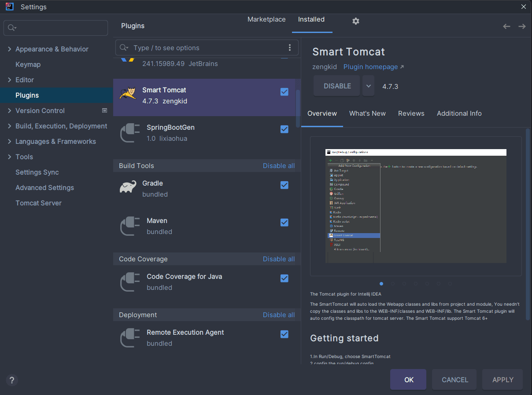This screenshot has height=395, width=532.
Task: Expand Appearance & Behavior settings
Action: pyautogui.click(x=10, y=49)
